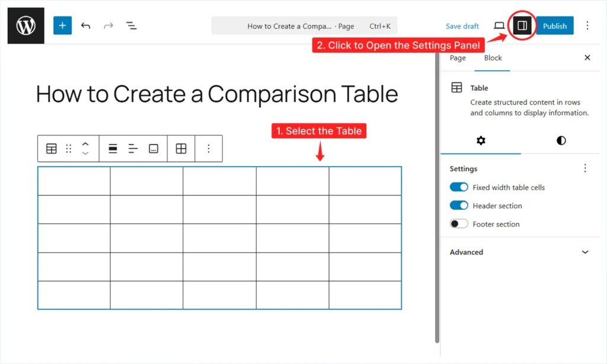This screenshot has height=364, width=607.
Task: Switch to the Page tab
Action: (x=458, y=58)
